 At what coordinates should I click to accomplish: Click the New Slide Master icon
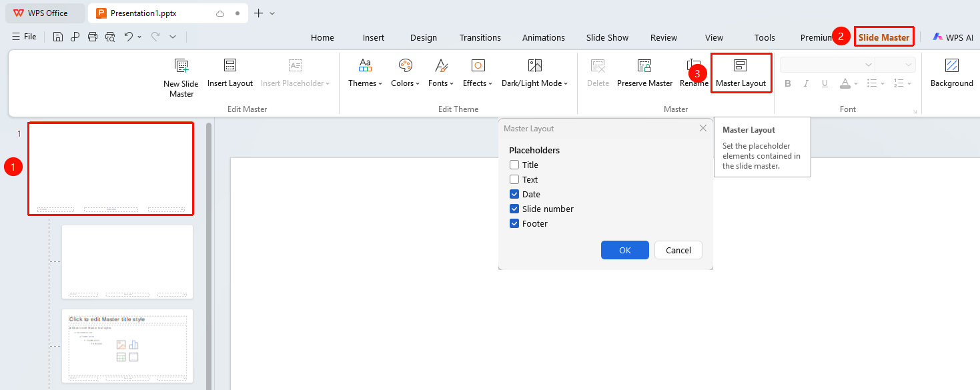pos(181,65)
